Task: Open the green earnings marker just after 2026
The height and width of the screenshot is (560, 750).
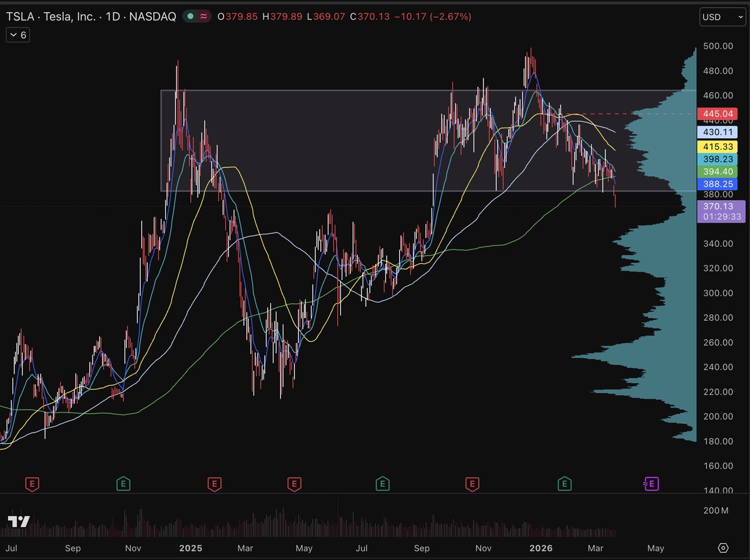Action: 564,484
